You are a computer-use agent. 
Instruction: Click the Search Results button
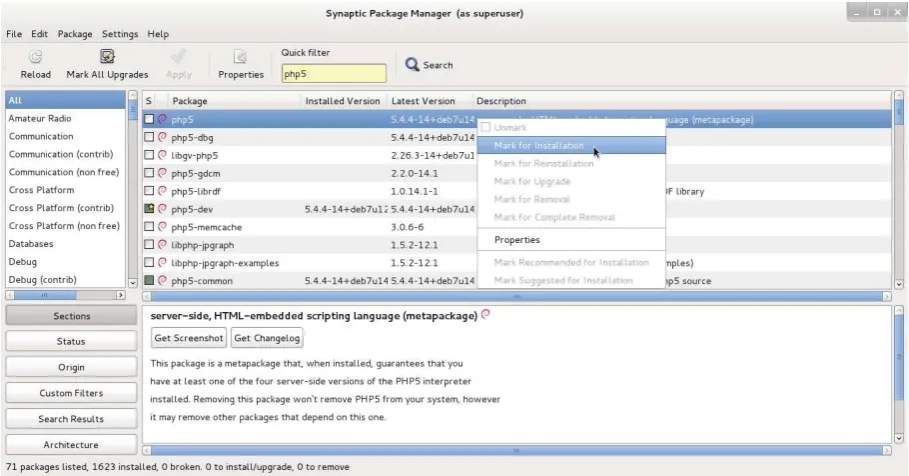click(71, 419)
